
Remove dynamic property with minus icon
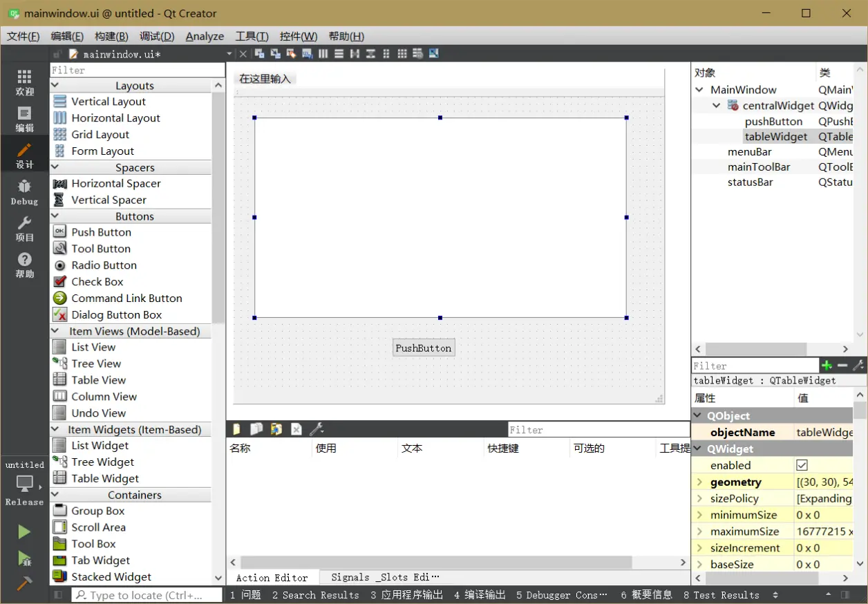(x=842, y=366)
